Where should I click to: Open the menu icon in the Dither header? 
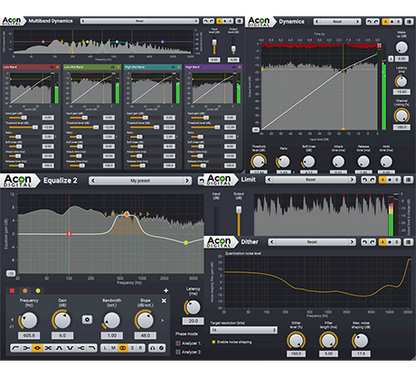(408, 242)
